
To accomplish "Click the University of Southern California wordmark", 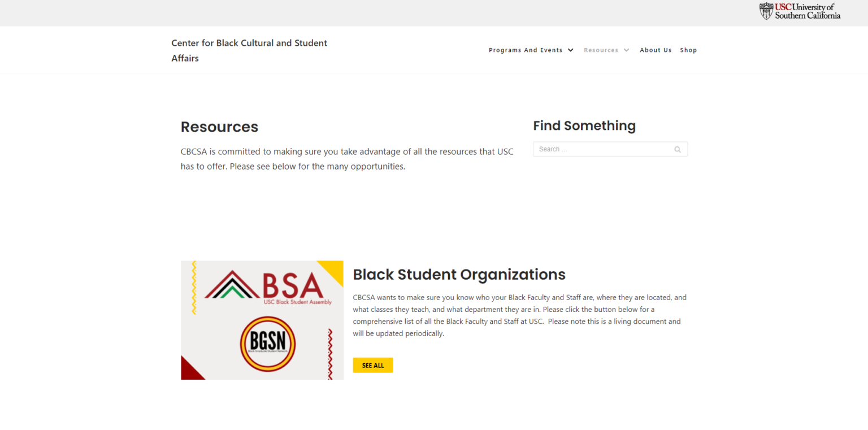I will tap(808, 11).
